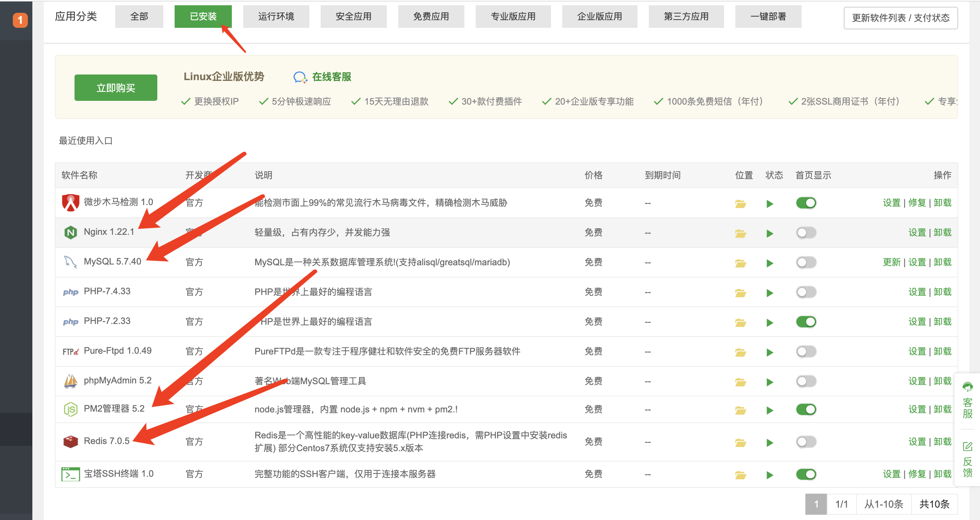Click the PM2 node.js logo icon
The image size is (980, 520).
(x=70, y=409)
